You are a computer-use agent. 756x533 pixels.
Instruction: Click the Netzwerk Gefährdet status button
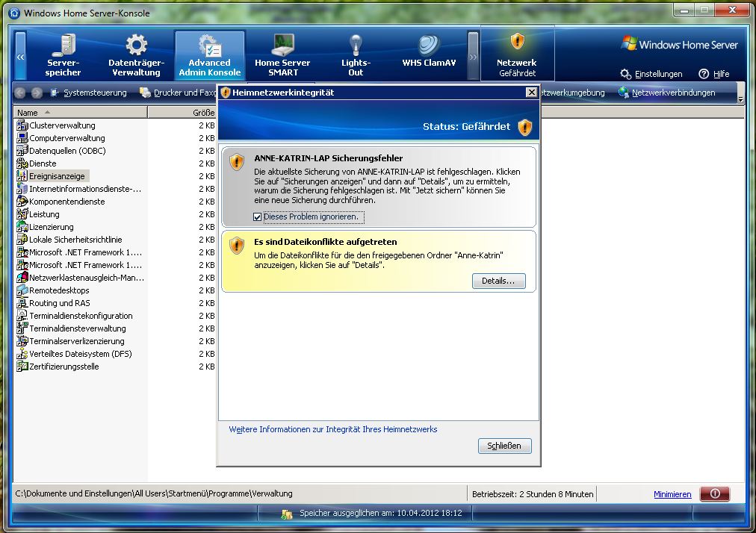(518, 54)
